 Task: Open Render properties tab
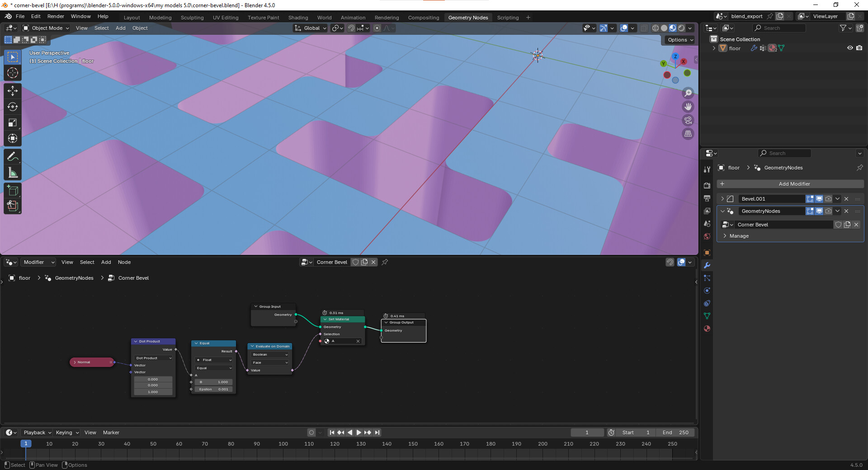707,185
